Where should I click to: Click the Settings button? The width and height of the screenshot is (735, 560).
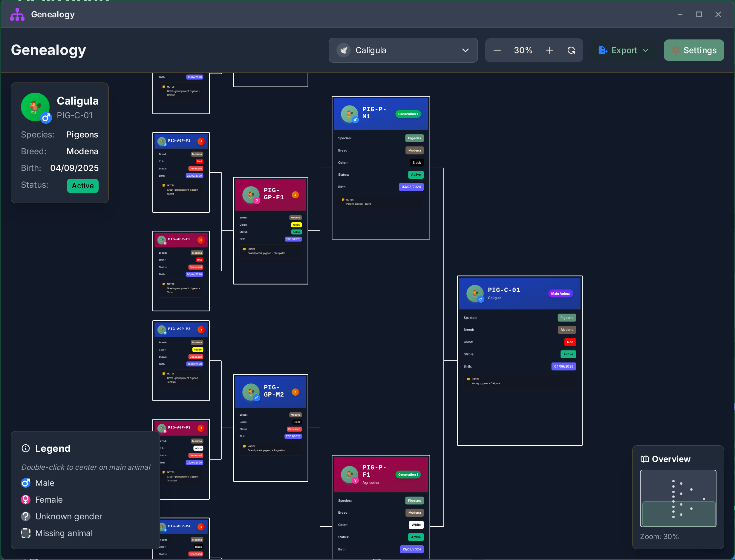694,50
